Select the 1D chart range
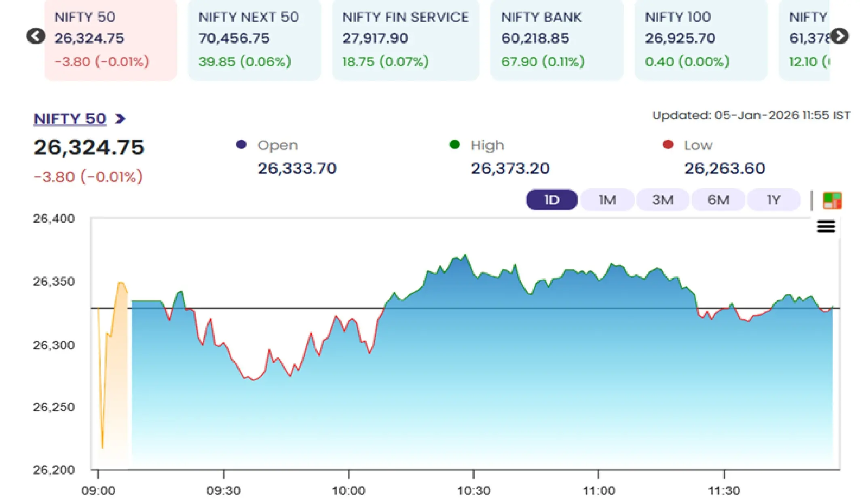 pos(551,200)
